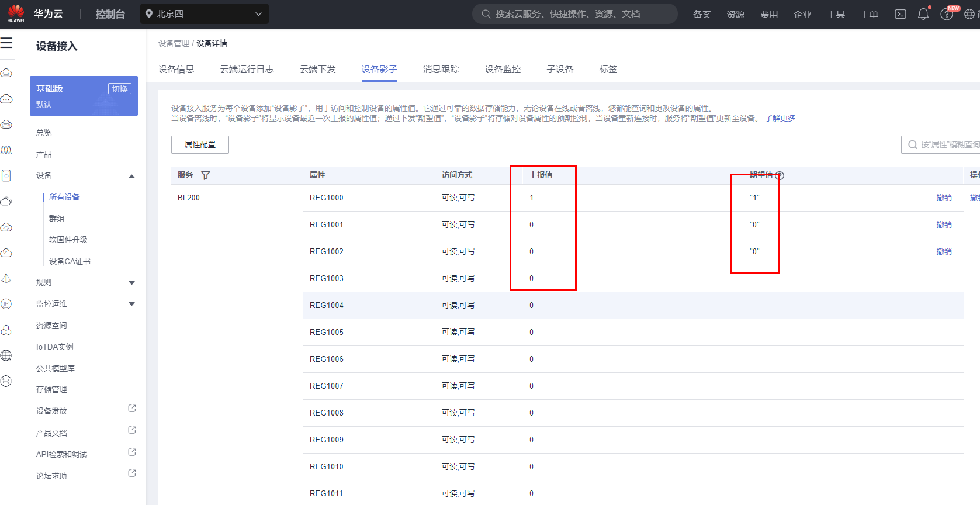Click the filter funnel beside 服务
The height and width of the screenshot is (505, 980).
[206, 175]
